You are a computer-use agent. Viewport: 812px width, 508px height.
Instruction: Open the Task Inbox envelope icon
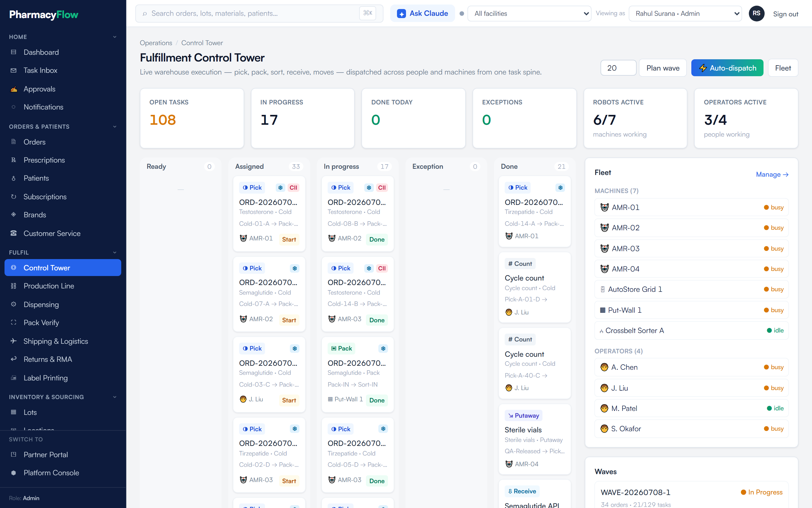tap(14, 70)
